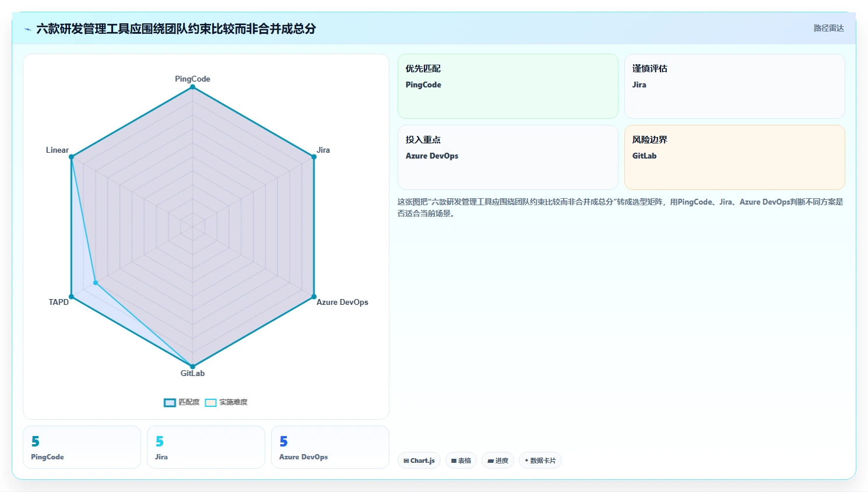Image resolution: width=868 pixels, height=492 pixels.
Task: Click the outer TAPD data point
Action: 71,297
